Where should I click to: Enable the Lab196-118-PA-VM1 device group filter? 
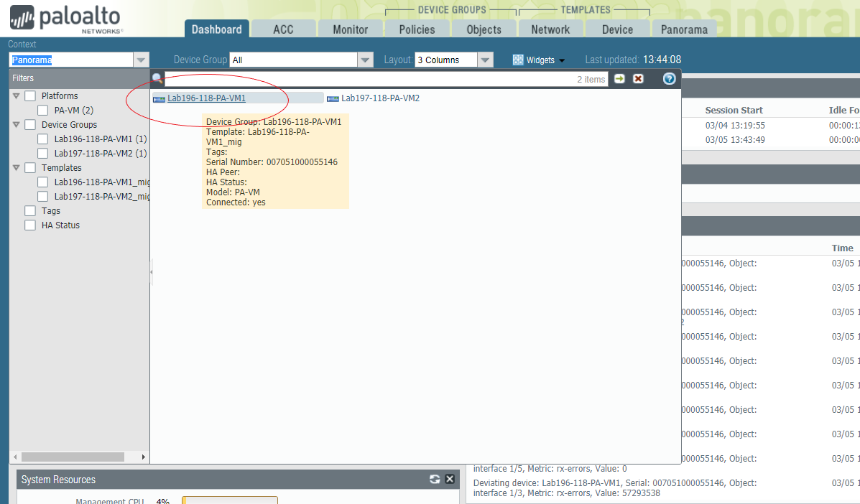[x=42, y=139]
